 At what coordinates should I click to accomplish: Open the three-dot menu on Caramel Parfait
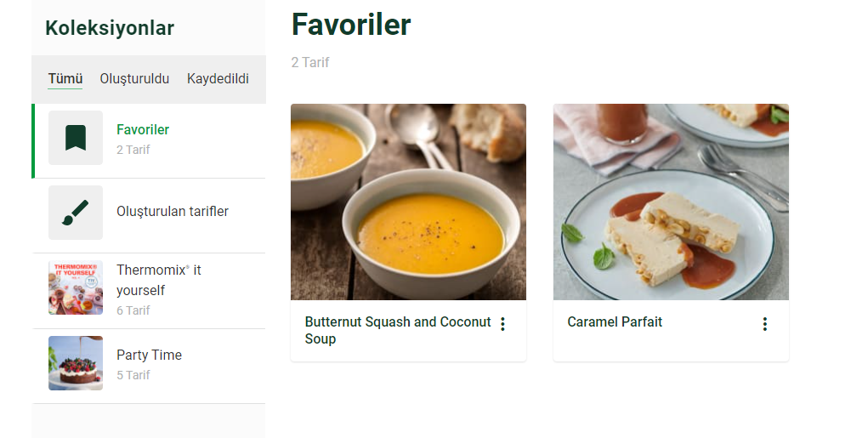tap(764, 324)
